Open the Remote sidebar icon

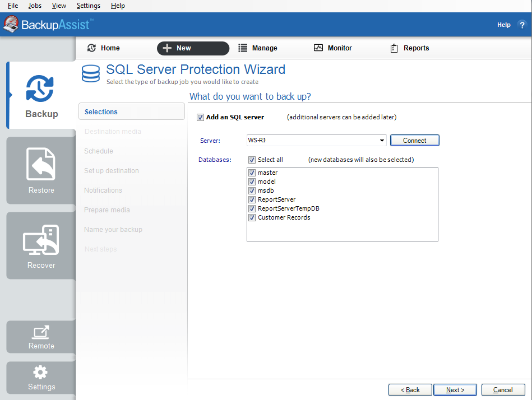[x=41, y=333]
